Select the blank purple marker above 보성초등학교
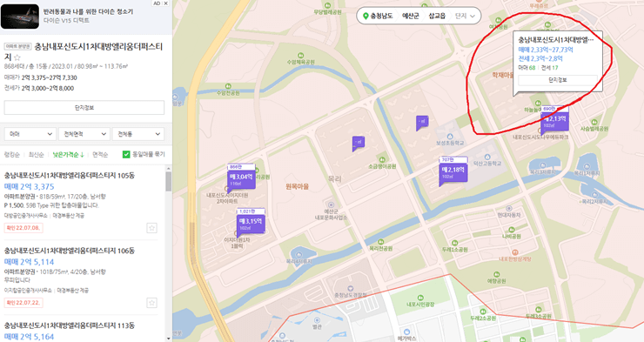The width and height of the screenshot is (644, 342). pos(422,122)
